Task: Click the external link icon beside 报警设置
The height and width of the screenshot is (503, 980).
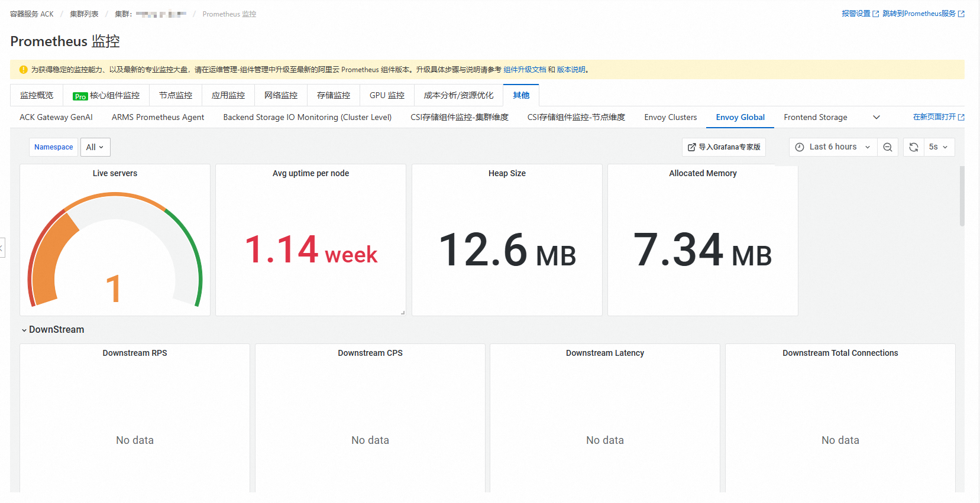Action: 876,14
